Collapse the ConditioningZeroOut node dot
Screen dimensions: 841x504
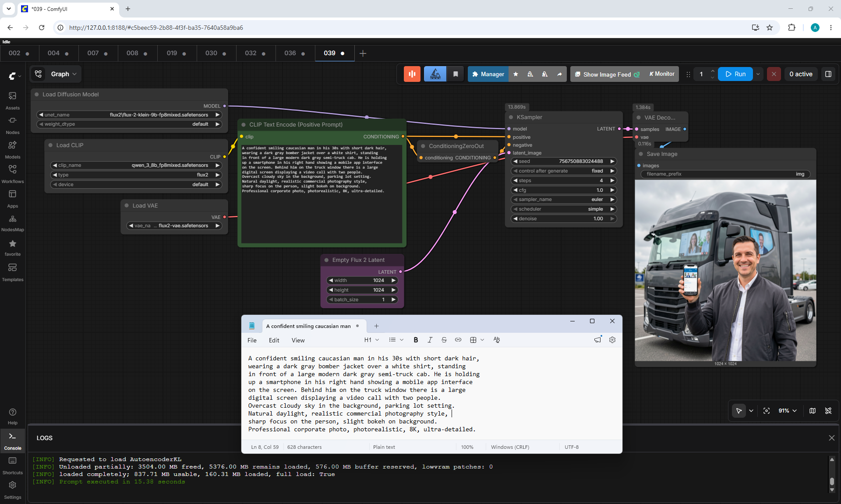pyautogui.click(x=423, y=146)
